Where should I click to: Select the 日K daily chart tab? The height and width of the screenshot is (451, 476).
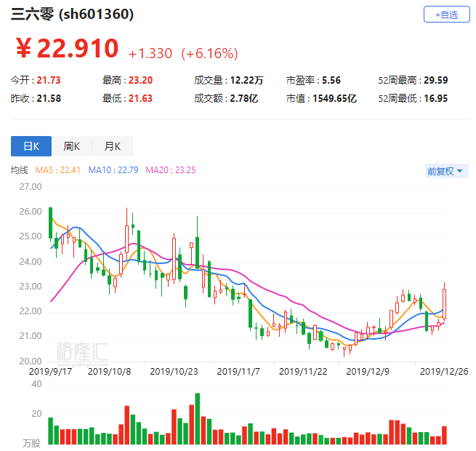[31, 146]
